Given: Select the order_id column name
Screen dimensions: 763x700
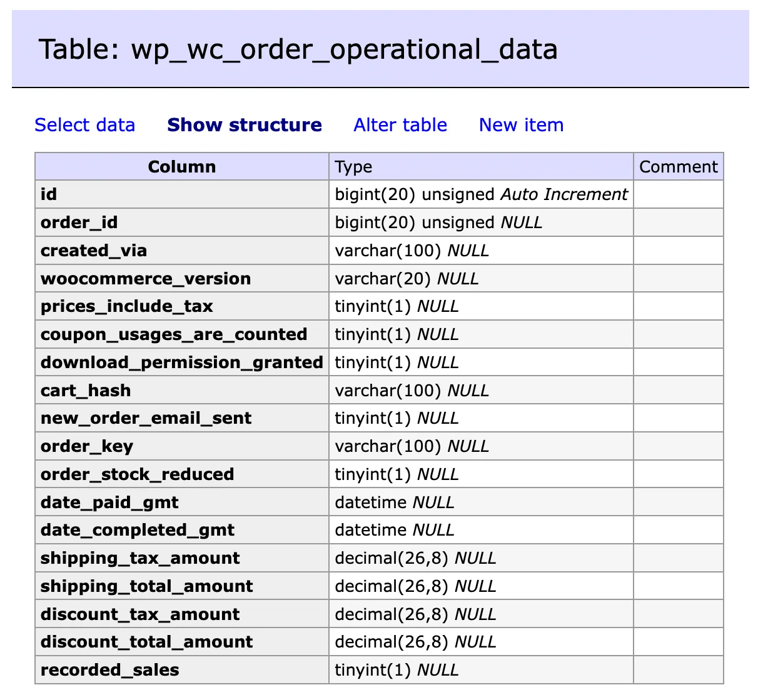Looking at the screenshot, I should (x=79, y=222).
